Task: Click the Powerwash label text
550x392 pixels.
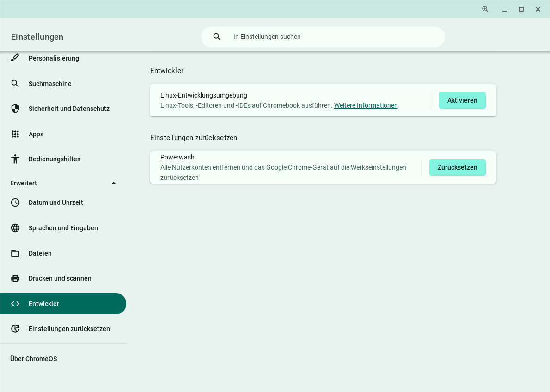Action: pos(177,157)
